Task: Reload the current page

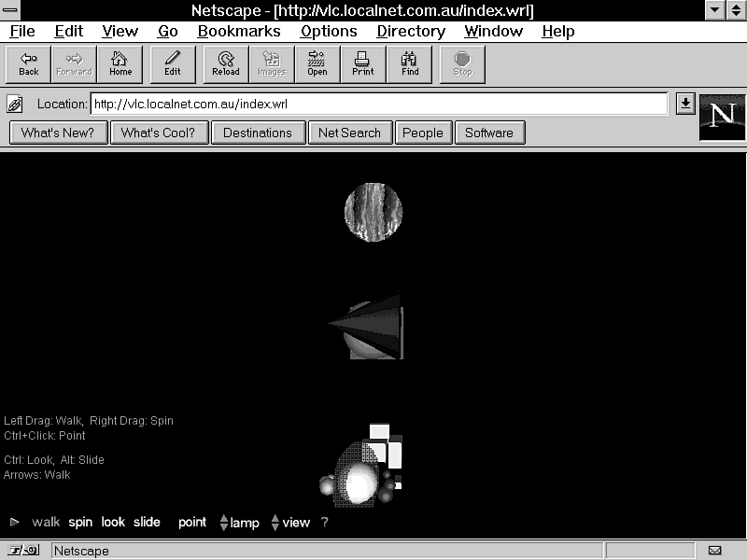Action: pos(226,63)
